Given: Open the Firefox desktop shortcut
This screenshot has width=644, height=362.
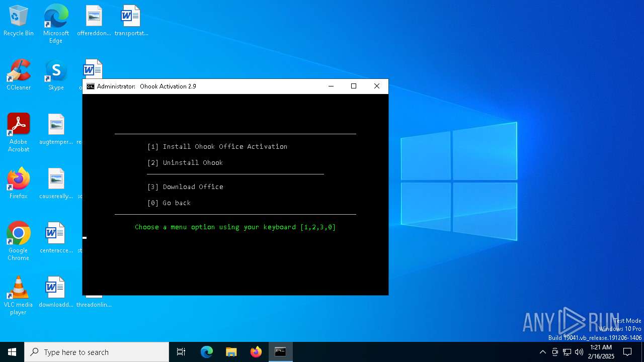Looking at the screenshot, I should [19, 184].
